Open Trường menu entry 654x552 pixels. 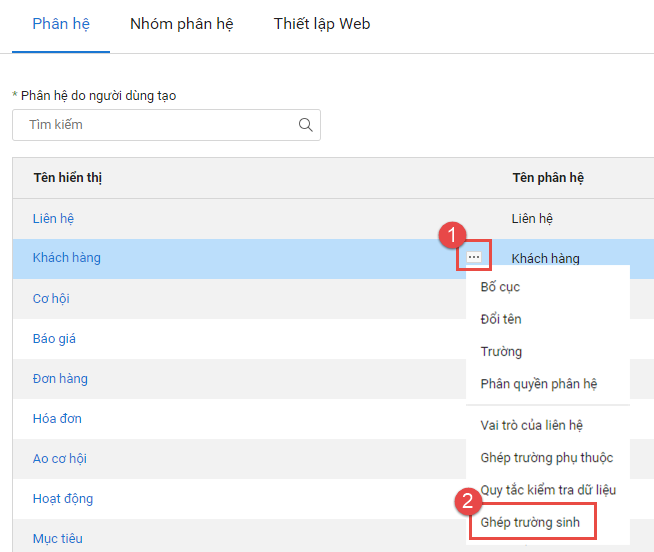(501, 351)
